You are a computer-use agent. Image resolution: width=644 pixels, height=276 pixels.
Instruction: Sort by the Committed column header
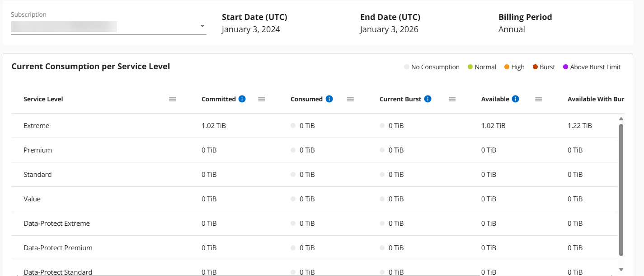tap(219, 99)
